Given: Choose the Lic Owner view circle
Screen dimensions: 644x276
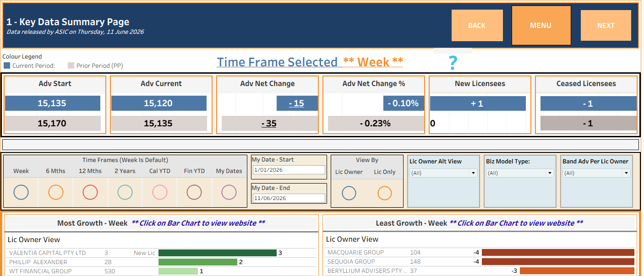Looking at the screenshot, I should [349, 193].
